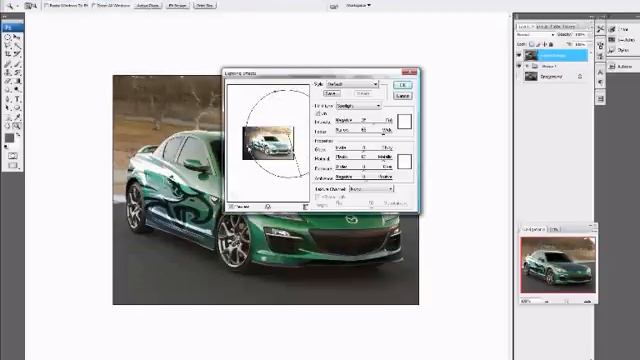Open the Style dropdown showing Default

pyautogui.click(x=353, y=84)
